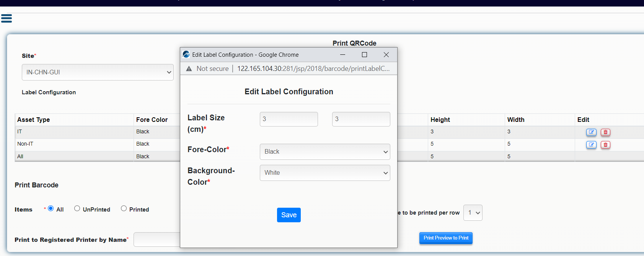Open the printed per row dropdown
Screen dimensions: 644x256
473,213
